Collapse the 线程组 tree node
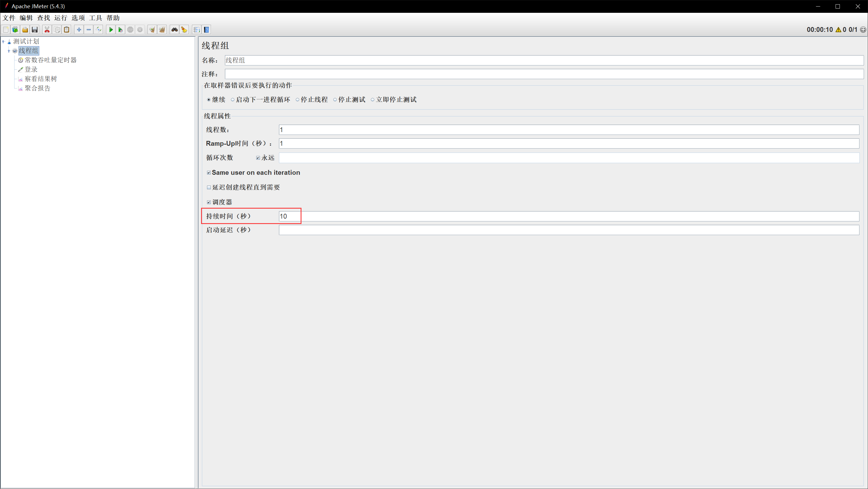This screenshot has width=868, height=489. click(9, 51)
